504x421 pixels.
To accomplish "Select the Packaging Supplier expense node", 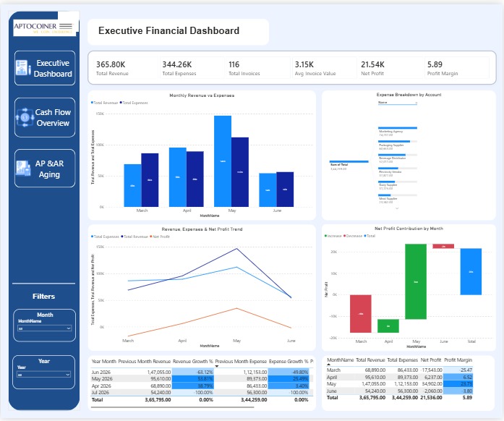I will pyautogui.click(x=398, y=145).
